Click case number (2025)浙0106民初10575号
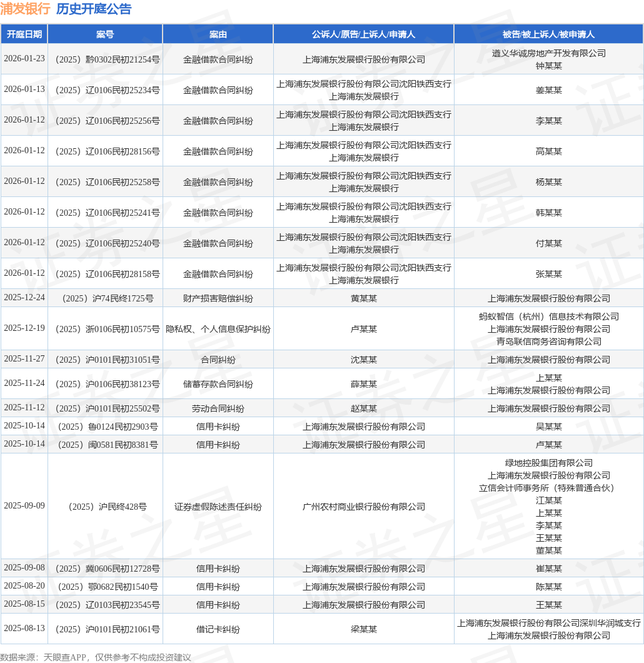Image resolution: width=644 pixels, height=663 pixels. [x=108, y=329]
